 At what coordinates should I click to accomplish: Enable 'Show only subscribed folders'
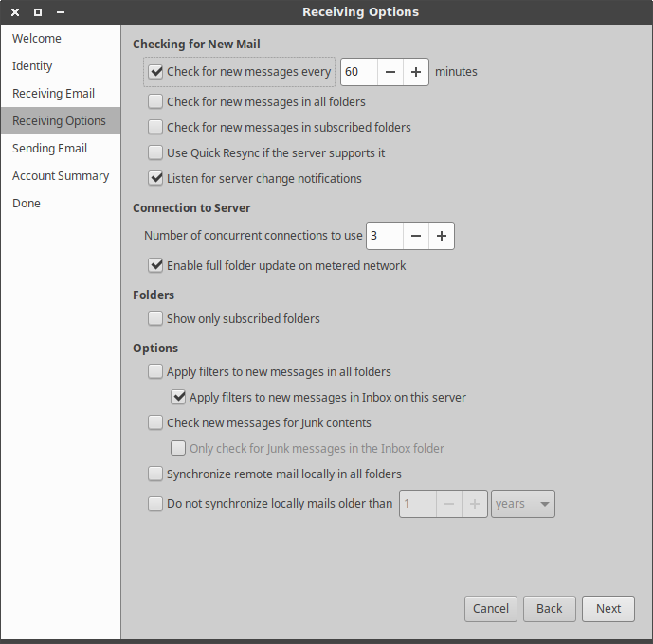(156, 318)
